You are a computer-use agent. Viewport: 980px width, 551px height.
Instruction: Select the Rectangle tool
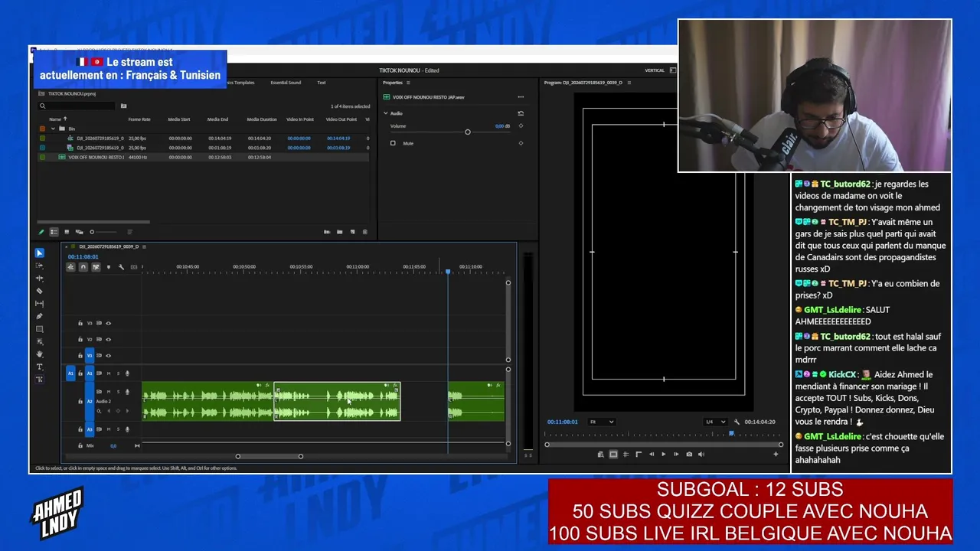point(40,329)
